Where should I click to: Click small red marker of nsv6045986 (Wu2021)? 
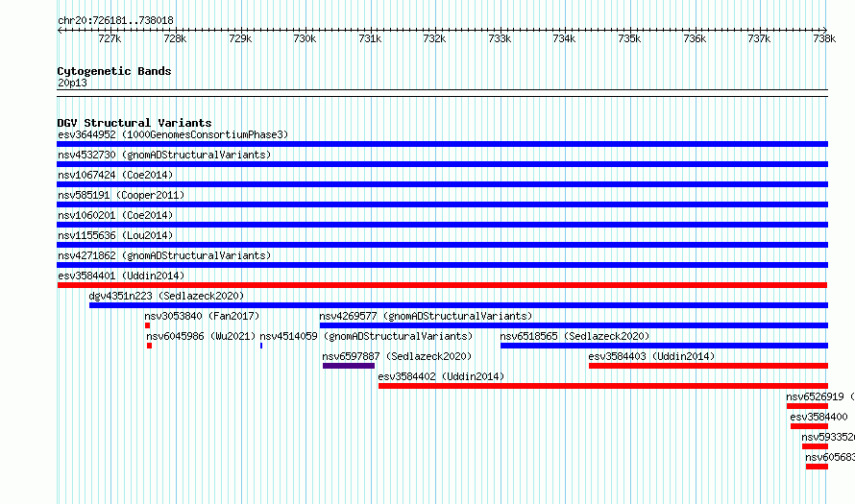[x=150, y=346]
